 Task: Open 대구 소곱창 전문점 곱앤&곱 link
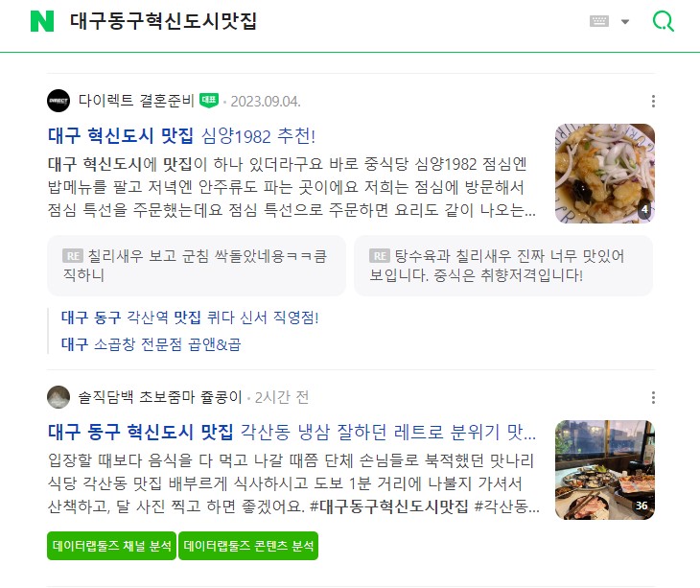click(x=151, y=344)
